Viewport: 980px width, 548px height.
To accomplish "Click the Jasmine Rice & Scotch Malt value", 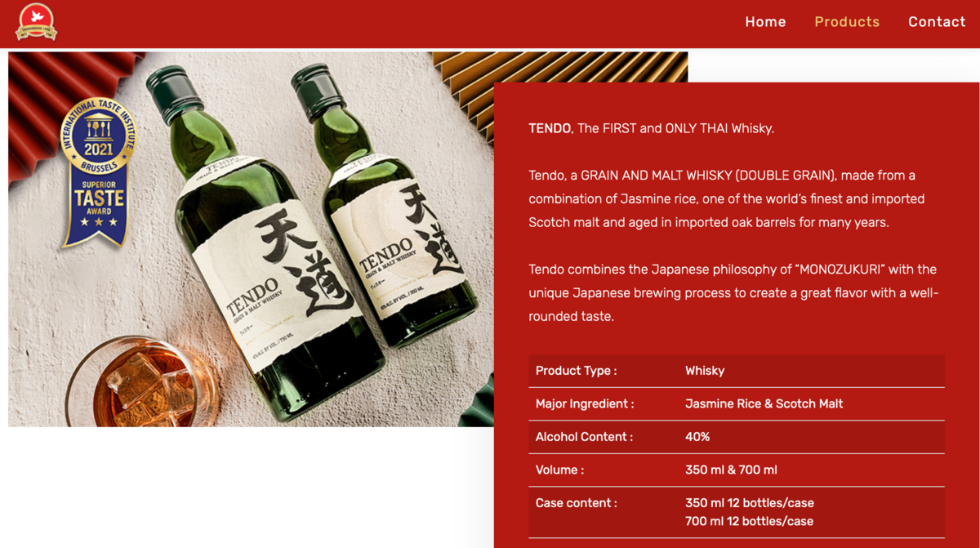I will point(764,404).
